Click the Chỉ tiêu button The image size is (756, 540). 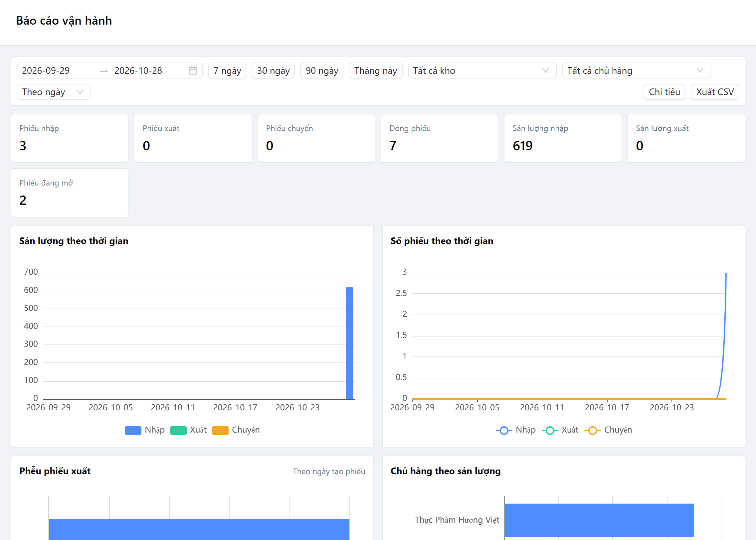664,92
